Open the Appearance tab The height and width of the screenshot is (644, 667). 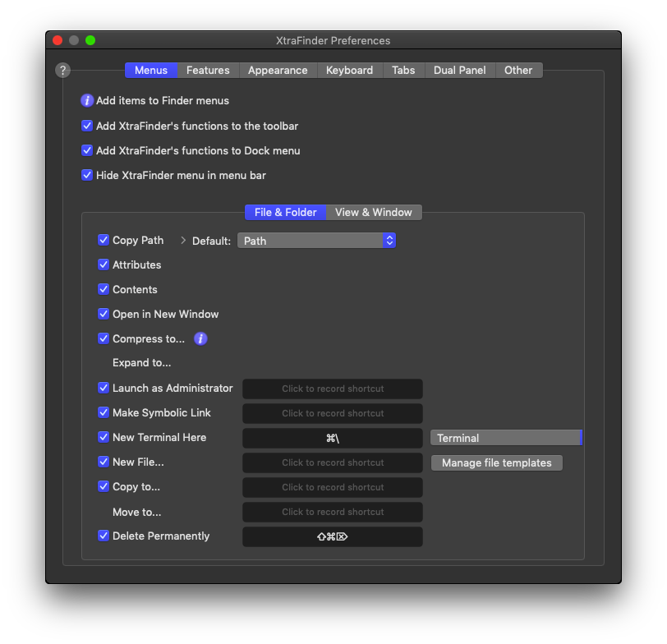point(278,71)
